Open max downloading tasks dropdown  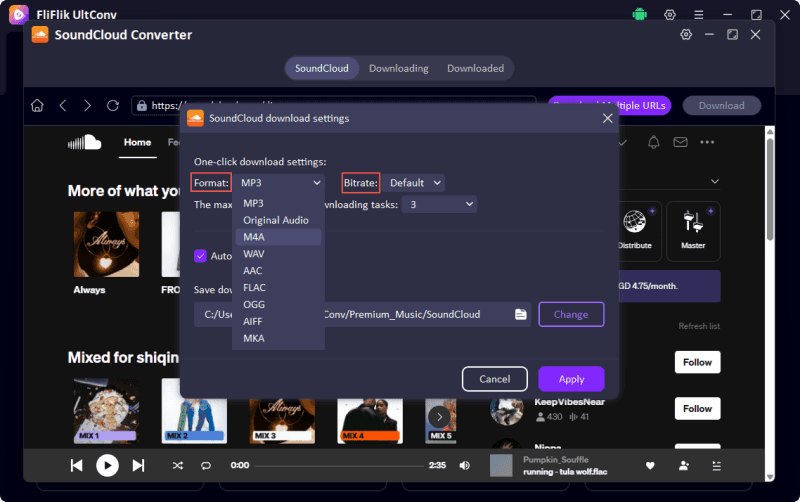tap(439, 205)
